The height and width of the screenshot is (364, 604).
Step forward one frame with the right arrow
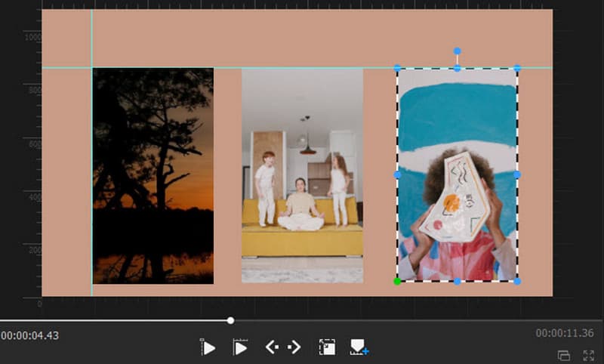coord(294,347)
